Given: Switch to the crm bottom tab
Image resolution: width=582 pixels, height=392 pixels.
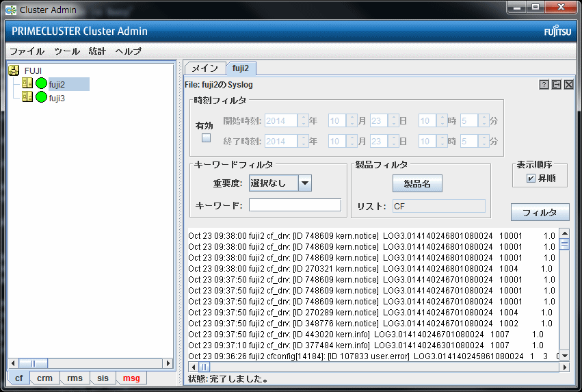Looking at the screenshot, I should [x=44, y=378].
